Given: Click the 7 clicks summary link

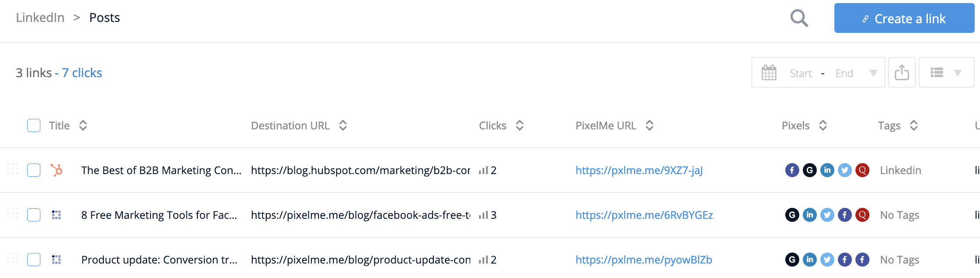Looking at the screenshot, I should click(x=81, y=72).
